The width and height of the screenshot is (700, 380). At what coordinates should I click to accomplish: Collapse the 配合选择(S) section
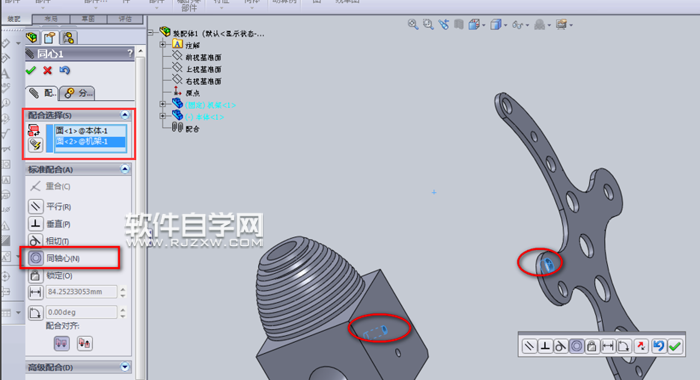(x=125, y=115)
